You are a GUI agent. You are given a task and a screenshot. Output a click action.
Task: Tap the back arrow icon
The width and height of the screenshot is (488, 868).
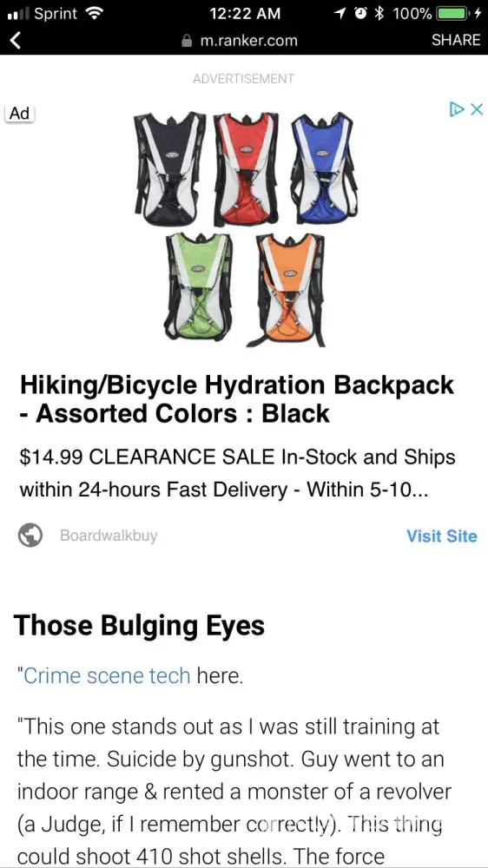16,40
